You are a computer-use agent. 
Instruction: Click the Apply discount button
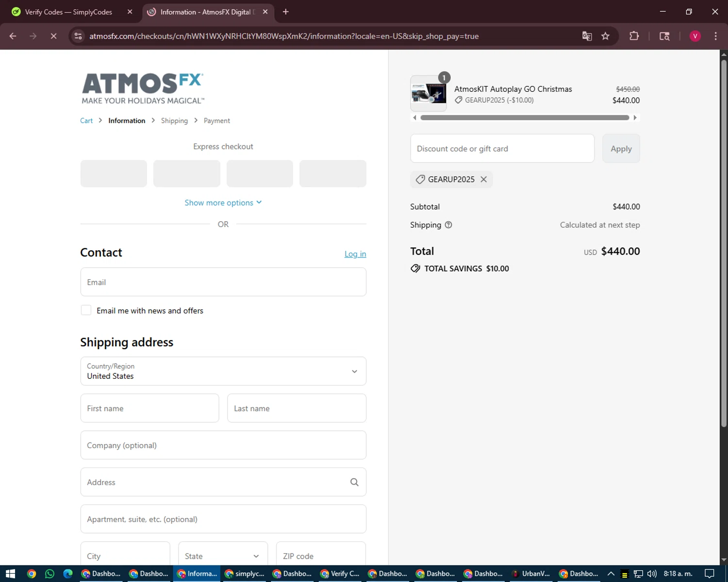tap(621, 148)
